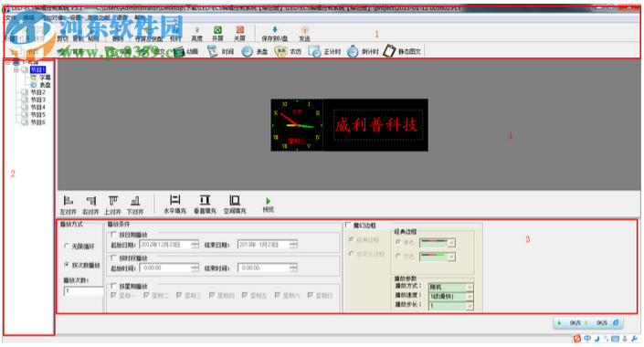
Task: Click the 上对齐 align top icon
Action: tap(112, 205)
